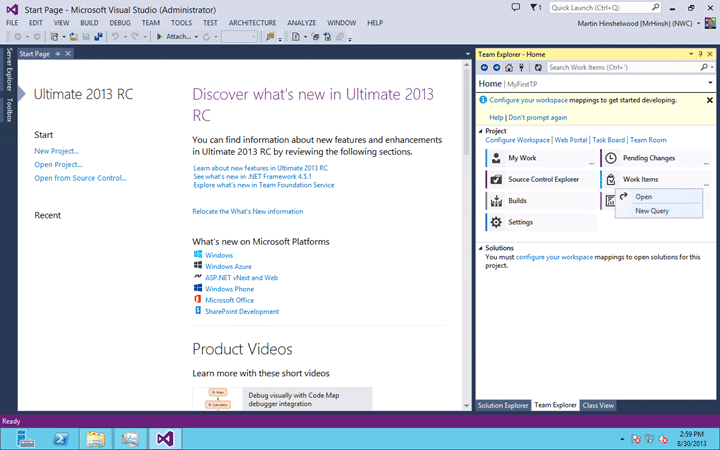This screenshot has height=450, width=720.
Task: Expand the Home MyFirstTP page dropdown
Action: pos(710,83)
